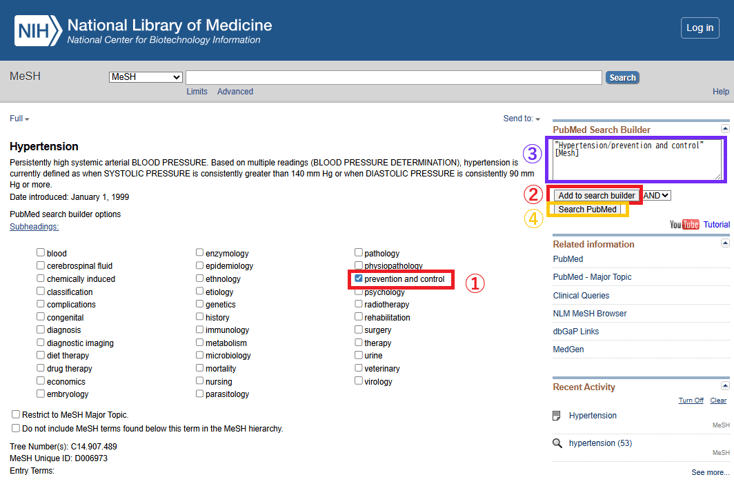Open the YouTube tutorial icon
This screenshot has width=734, height=486.
pyautogui.click(x=684, y=225)
